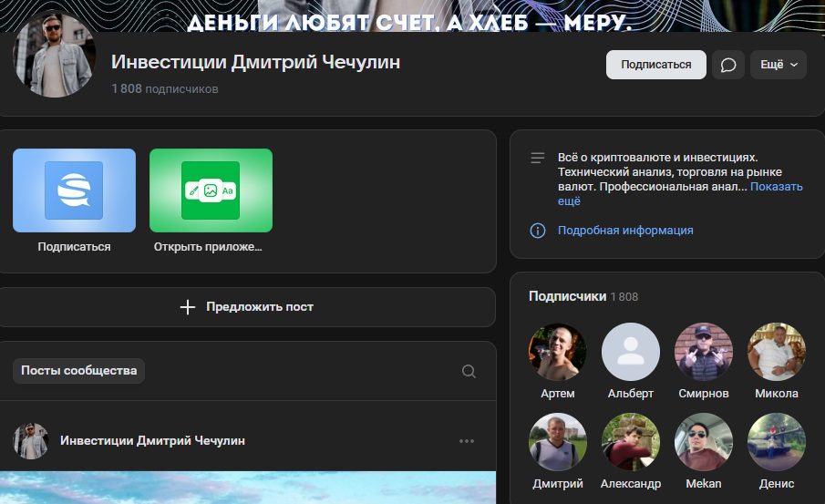The width and height of the screenshot is (825, 504).
Task: Select the Посты сообщества tab
Action: point(78,371)
